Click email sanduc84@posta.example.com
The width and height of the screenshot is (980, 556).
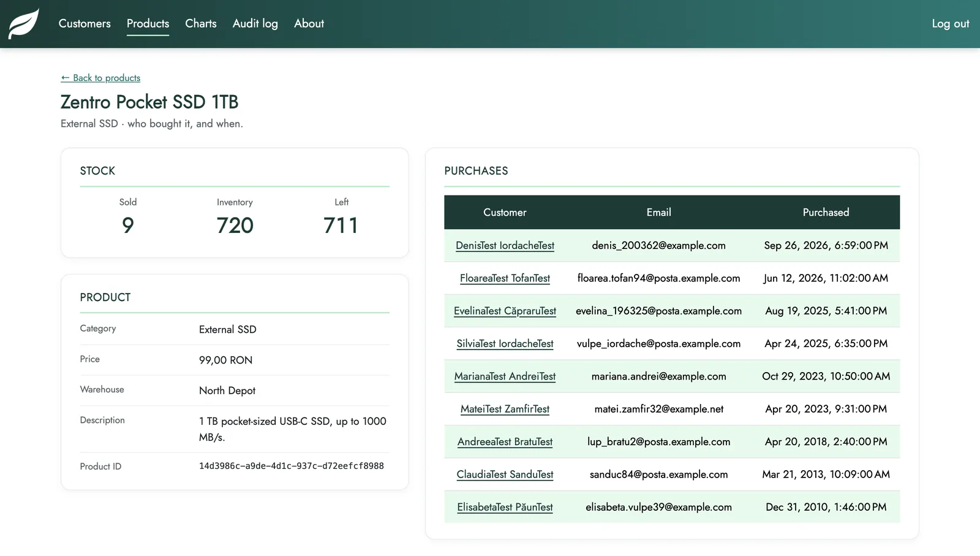pyautogui.click(x=658, y=474)
